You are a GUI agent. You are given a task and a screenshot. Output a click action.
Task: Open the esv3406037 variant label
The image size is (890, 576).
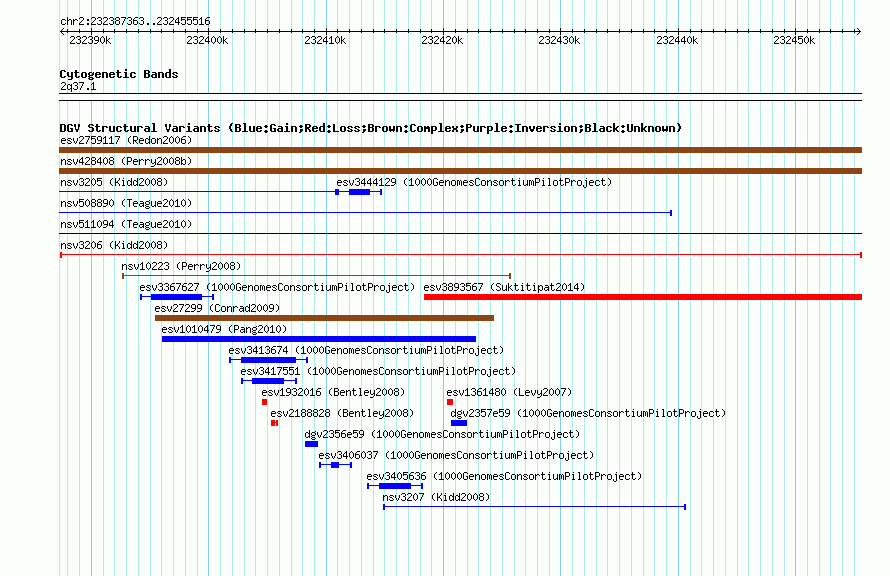tap(456, 455)
